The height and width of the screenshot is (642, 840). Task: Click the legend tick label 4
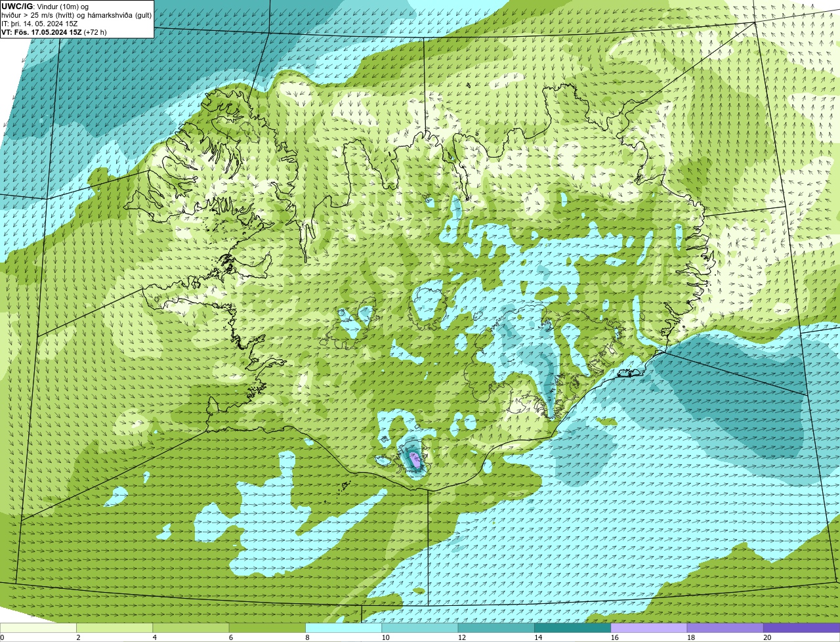[154, 637]
